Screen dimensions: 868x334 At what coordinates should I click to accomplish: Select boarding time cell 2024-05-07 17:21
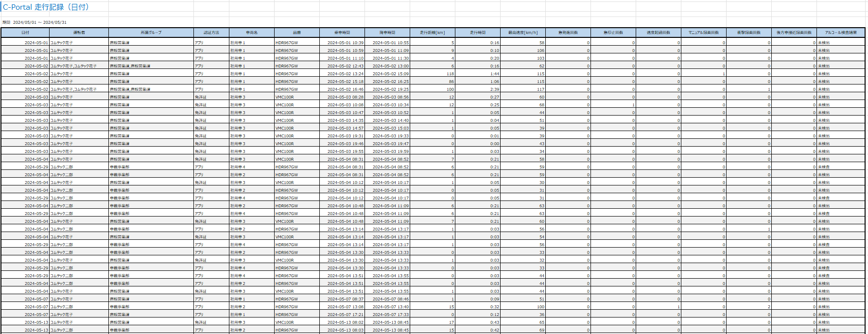coord(342,315)
